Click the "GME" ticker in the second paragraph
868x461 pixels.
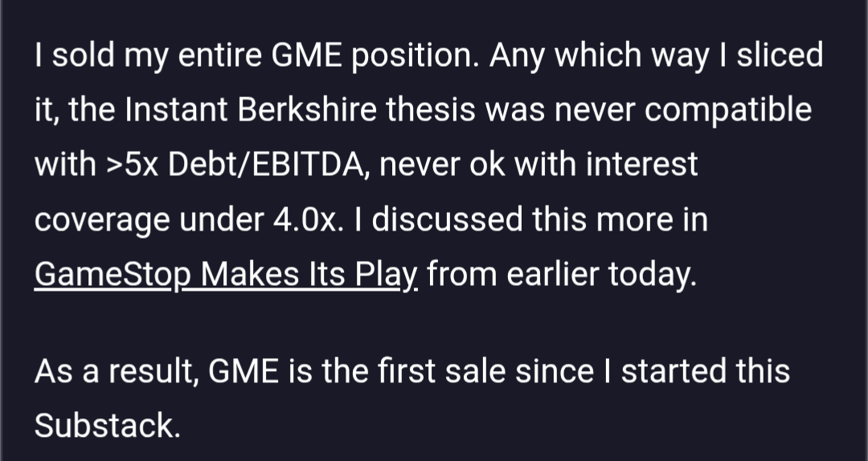(x=243, y=371)
